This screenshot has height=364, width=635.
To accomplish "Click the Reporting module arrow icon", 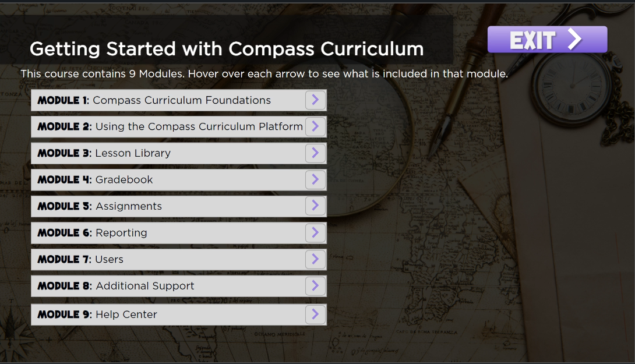I will click(315, 233).
